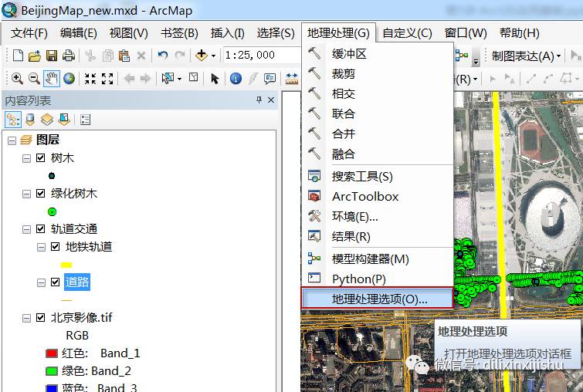583x392 pixels.
Task: Select 缓冲区 from the geoprocessing menu
Action: [378, 54]
